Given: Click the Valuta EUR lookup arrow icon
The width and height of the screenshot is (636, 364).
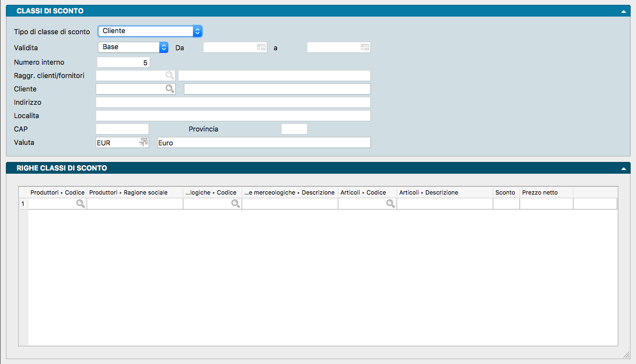Looking at the screenshot, I should [x=143, y=142].
